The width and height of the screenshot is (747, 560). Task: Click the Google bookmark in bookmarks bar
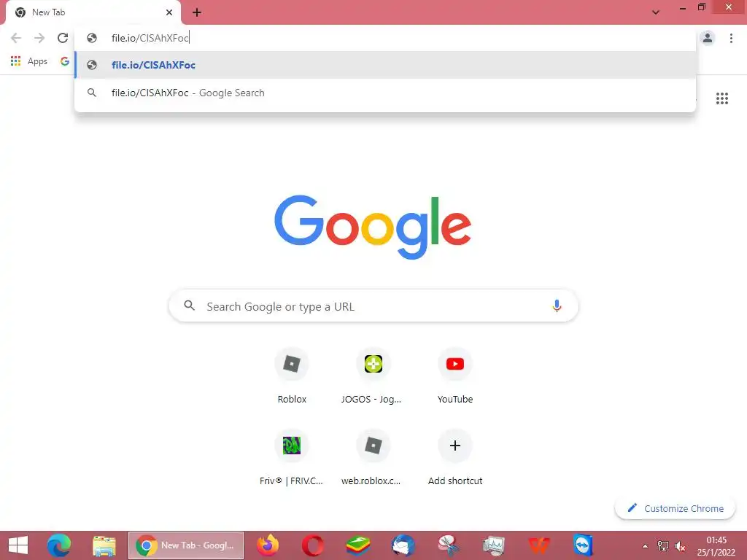[65, 61]
